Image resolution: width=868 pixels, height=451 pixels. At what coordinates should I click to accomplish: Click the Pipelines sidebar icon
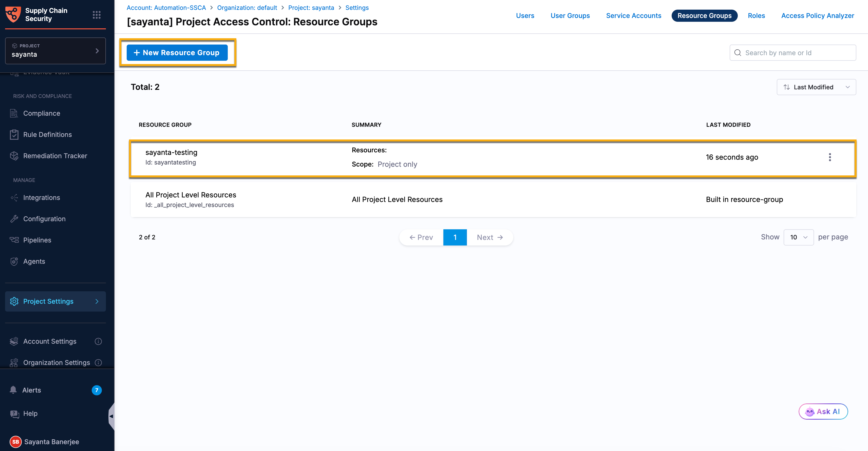(14, 240)
